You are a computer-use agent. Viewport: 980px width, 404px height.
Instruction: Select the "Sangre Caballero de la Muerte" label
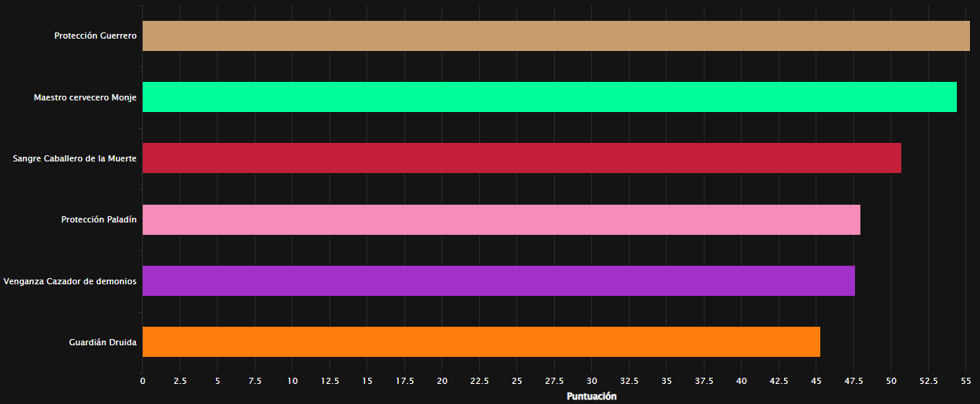click(x=75, y=158)
